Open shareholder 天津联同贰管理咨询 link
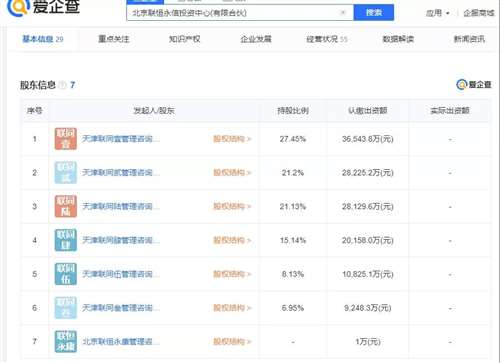 tap(121, 172)
